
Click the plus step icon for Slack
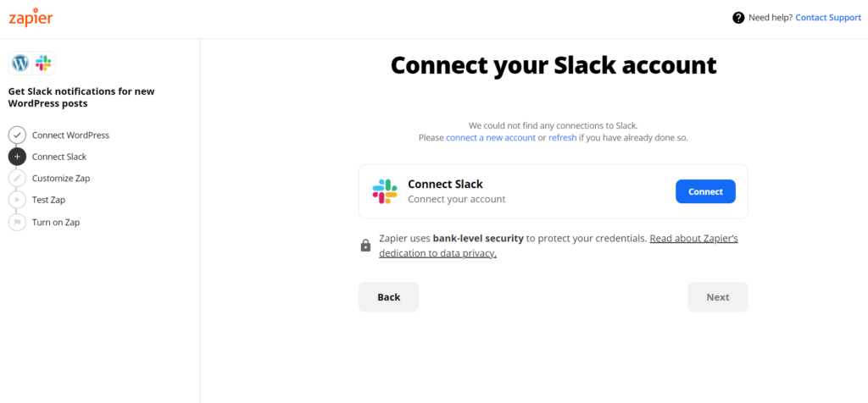tap(17, 157)
